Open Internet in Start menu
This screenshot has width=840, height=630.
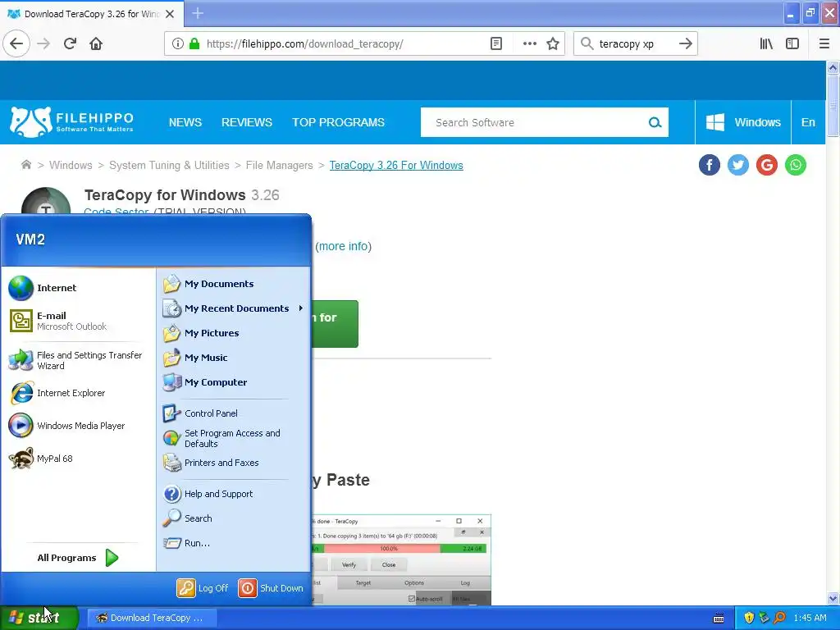pyautogui.click(x=78, y=288)
